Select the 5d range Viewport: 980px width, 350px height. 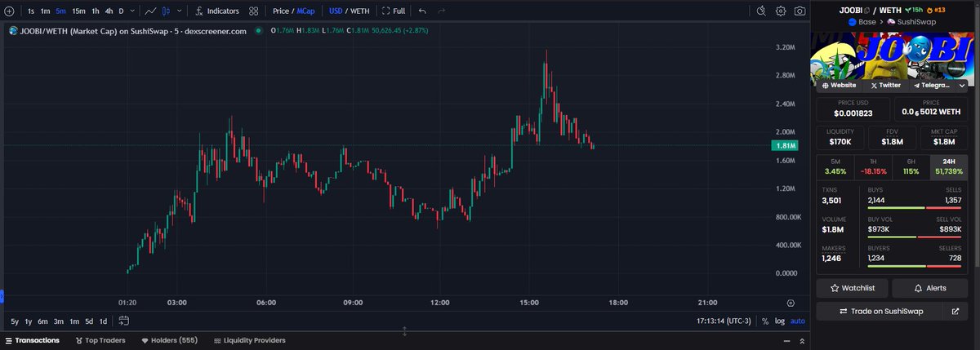[88, 321]
